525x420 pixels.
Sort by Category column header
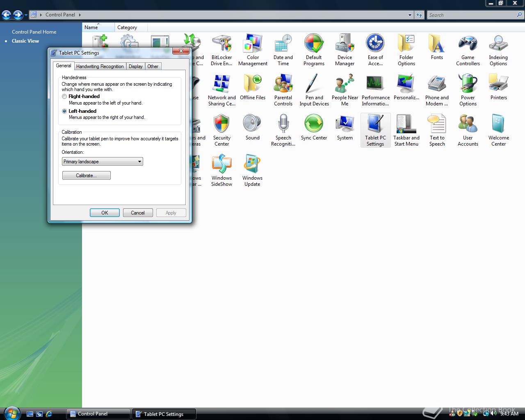pyautogui.click(x=131, y=27)
